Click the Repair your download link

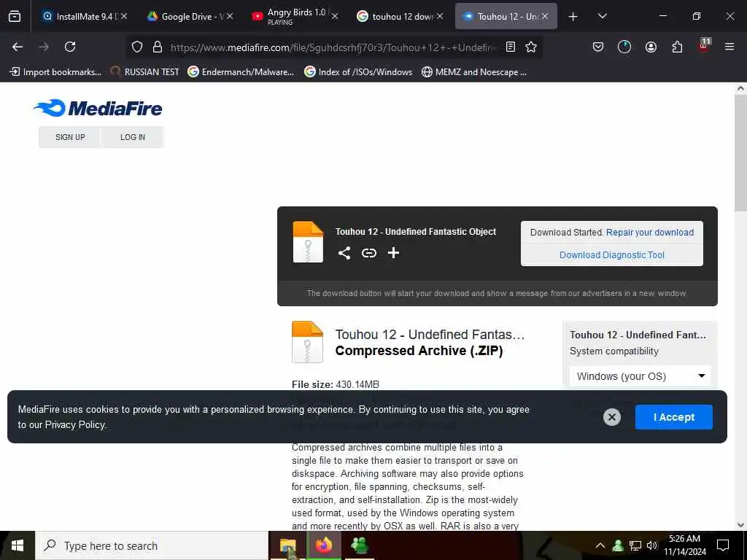pyautogui.click(x=650, y=233)
